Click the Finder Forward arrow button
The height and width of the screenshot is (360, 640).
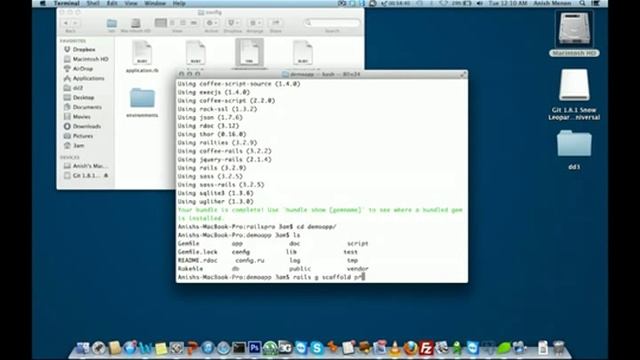75,23
